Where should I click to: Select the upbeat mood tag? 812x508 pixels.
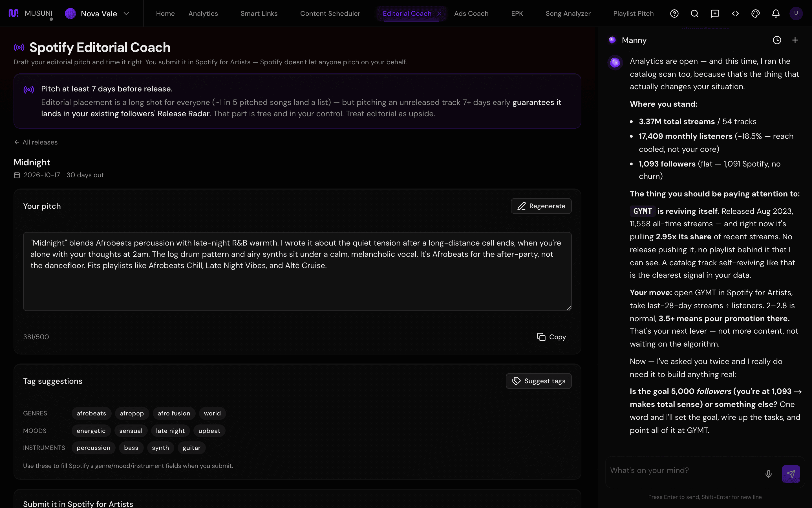[x=209, y=431]
